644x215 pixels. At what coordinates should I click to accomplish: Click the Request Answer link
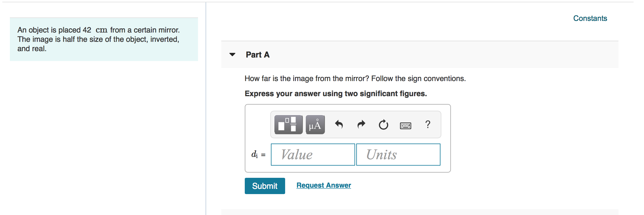click(x=323, y=185)
